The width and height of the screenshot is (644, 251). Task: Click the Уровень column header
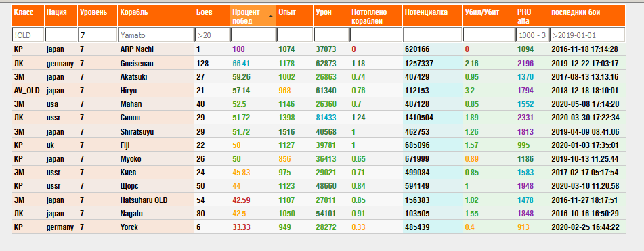pos(98,16)
